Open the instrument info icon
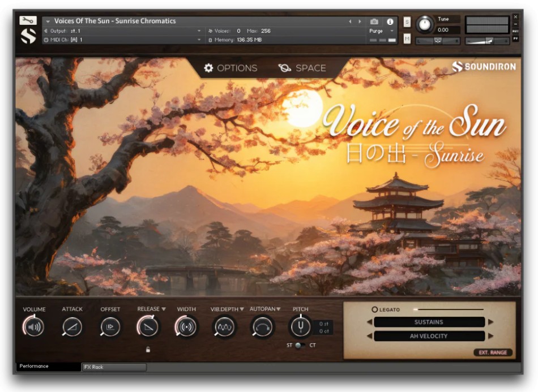 pos(390,21)
